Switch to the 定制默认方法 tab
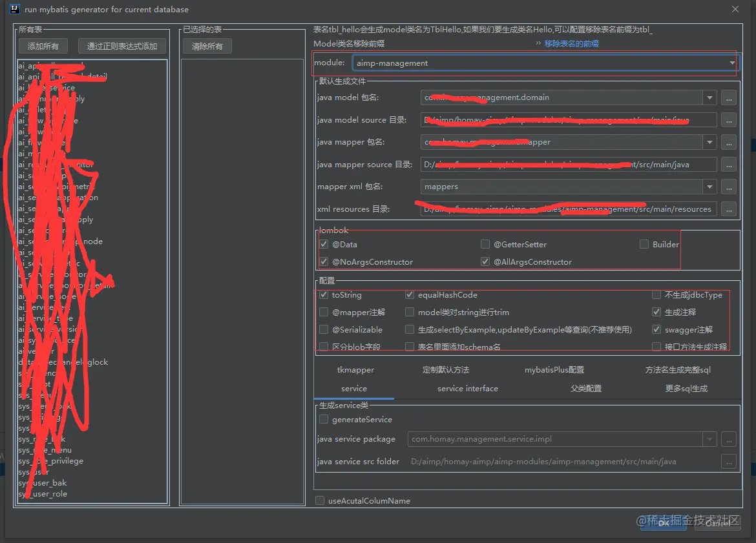Screen dimensions: 756x543 click(x=445, y=369)
